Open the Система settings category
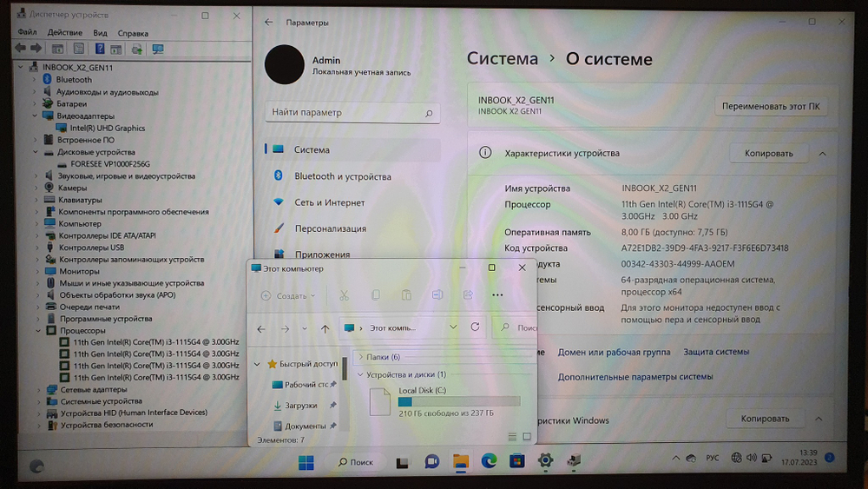The height and width of the screenshot is (489, 868). pyautogui.click(x=352, y=149)
